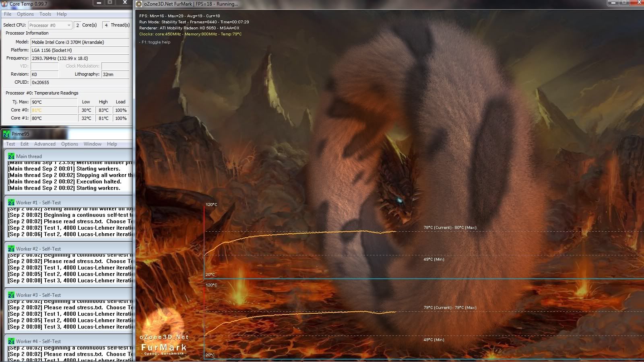The width and height of the screenshot is (644, 362).
Task: Click the Core #0 Low value 30°C
Action: (x=87, y=110)
